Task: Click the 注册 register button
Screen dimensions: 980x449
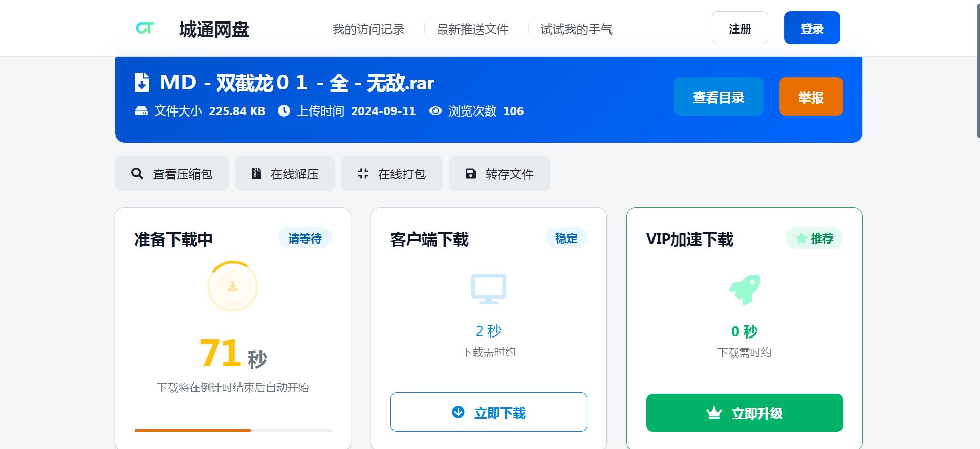Action: click(x=739, y=28)
